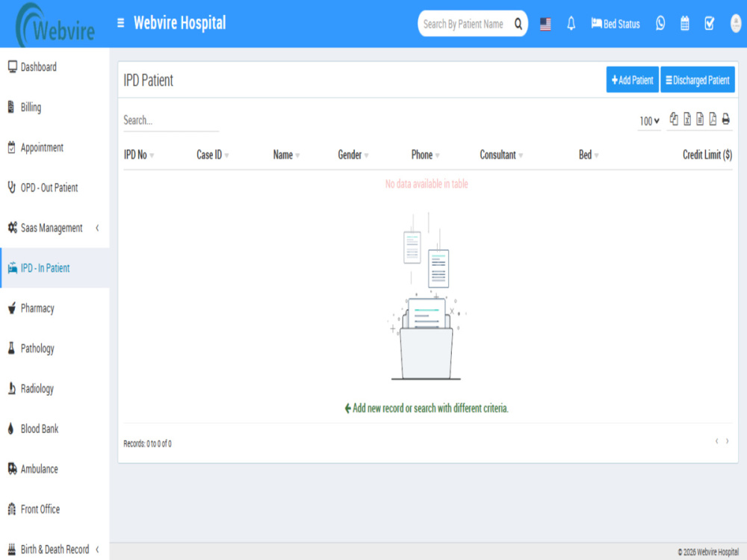Click the search magnifier icon in header
747x560 pixels.
518,24
